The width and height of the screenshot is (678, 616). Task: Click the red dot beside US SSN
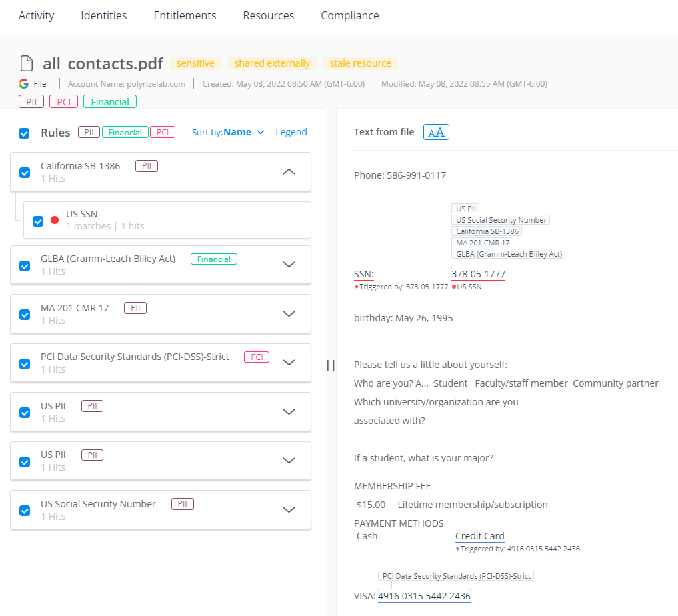pos(55,220)
